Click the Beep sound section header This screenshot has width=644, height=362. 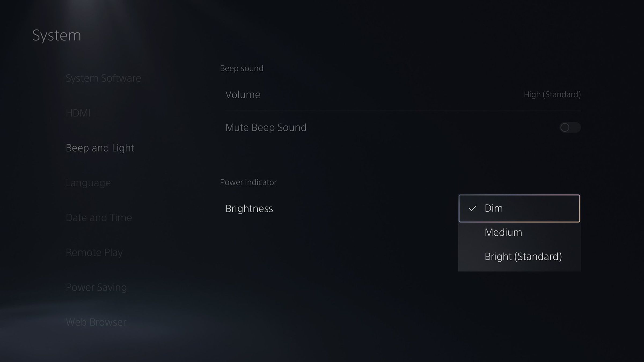click(x=242, y=68)
